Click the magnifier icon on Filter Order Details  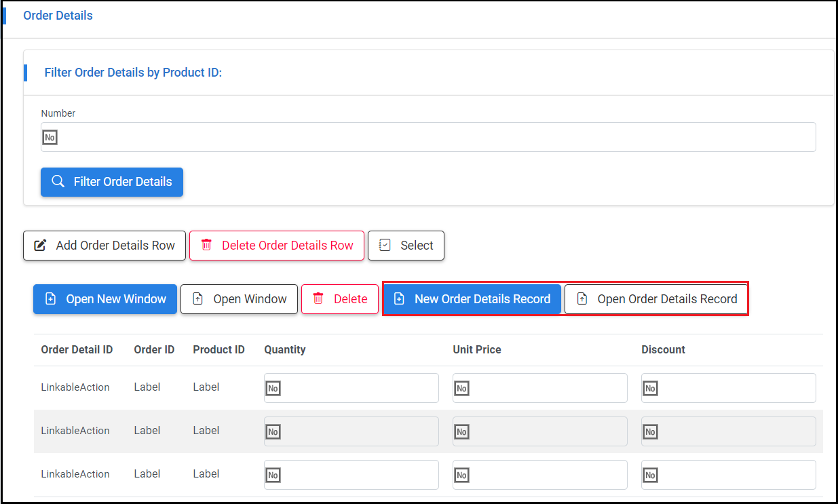pyautogui.click(x=58, y=182)
